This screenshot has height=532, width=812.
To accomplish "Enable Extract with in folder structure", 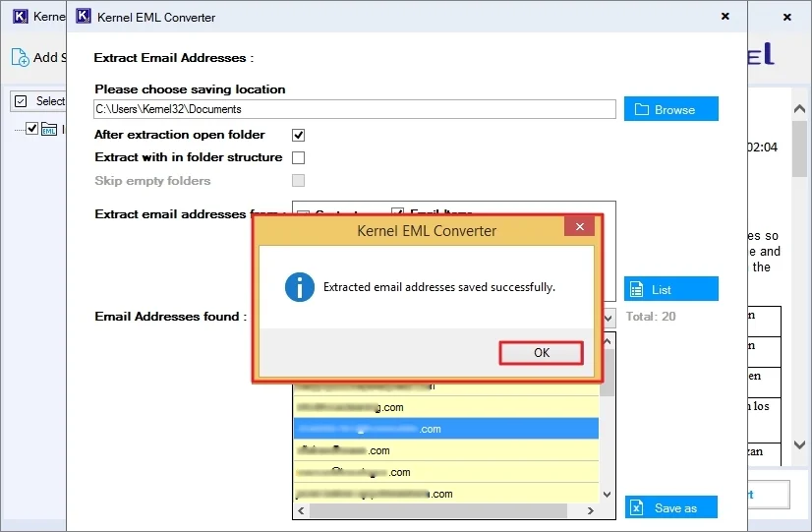I will click(299, 157).
